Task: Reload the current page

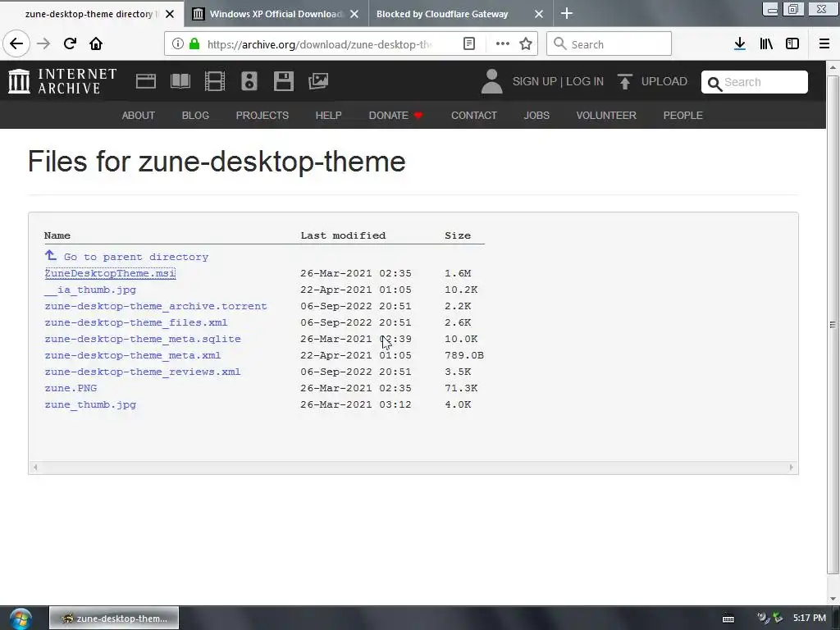Action: click(70, 43)
